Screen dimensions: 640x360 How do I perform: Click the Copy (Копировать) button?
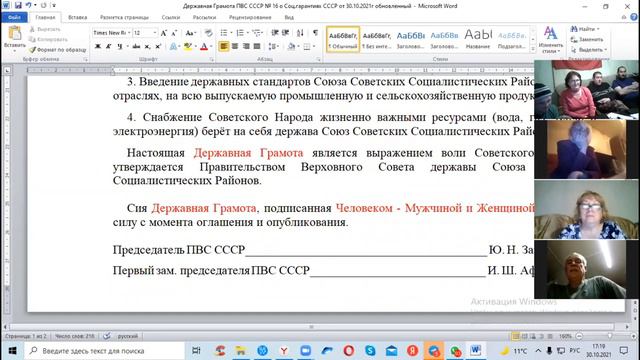coord(48,40)
